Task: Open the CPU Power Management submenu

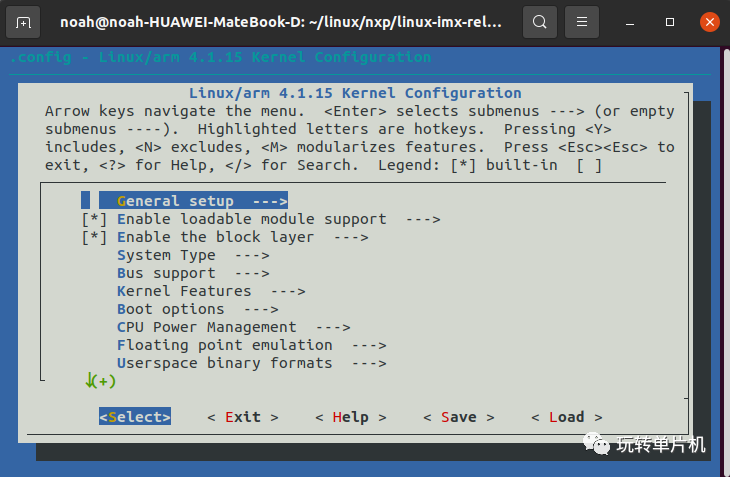Action: point(234,327)
